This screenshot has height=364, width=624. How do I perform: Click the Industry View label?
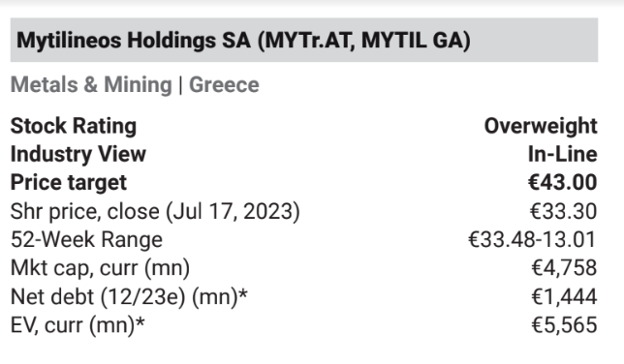click(78, 154)
